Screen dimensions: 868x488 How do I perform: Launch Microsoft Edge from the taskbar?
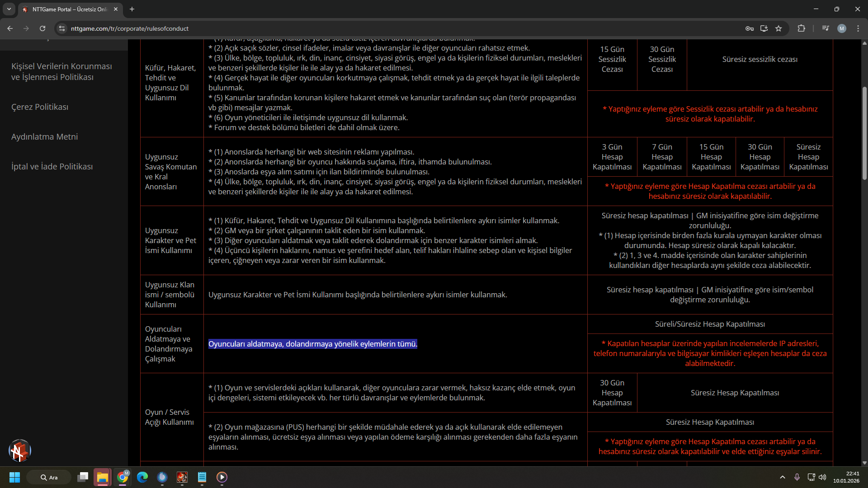(142, 477)
